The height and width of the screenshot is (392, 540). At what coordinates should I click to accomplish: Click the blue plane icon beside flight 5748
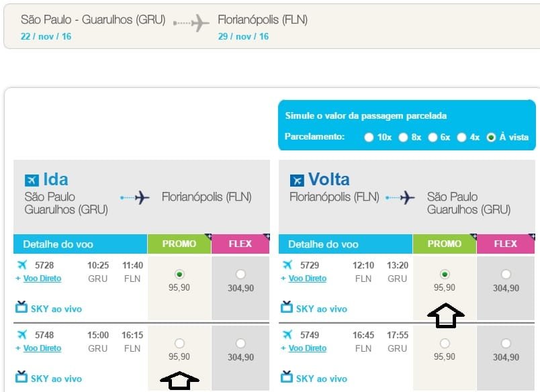coord(22,334)
